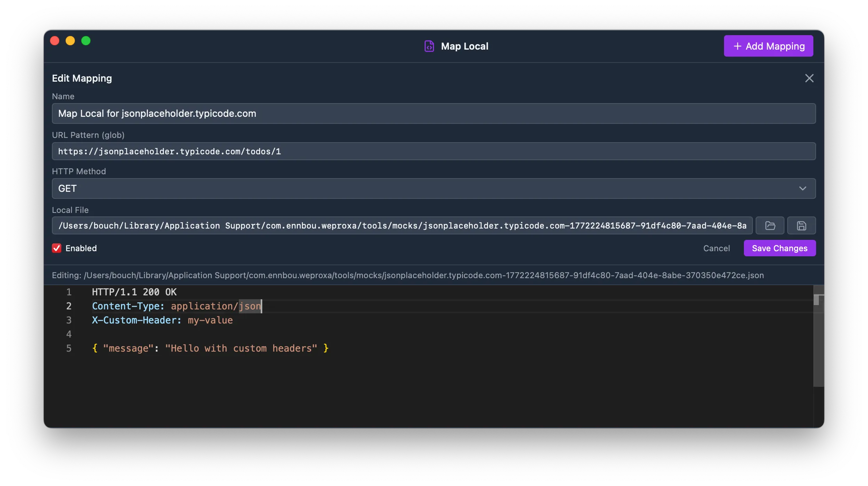Viewport: 868px width, 486px height.
Task: Click the purple Map Local file icon
Action: 429,46
